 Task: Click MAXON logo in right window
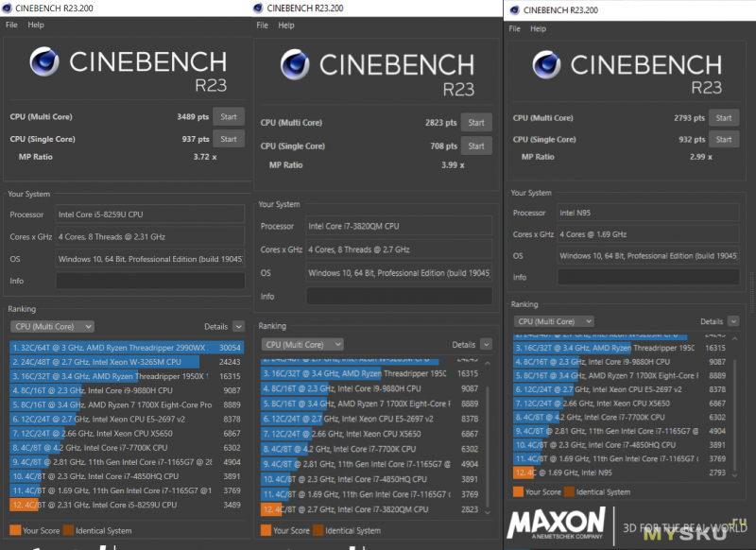557,523
